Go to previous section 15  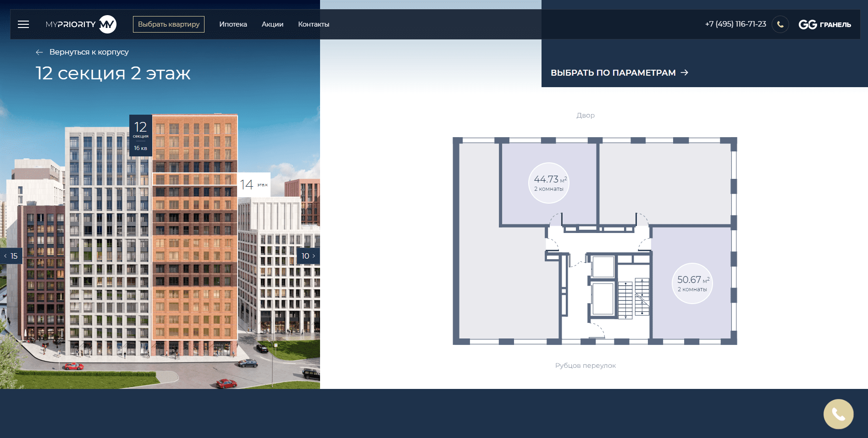[11, 256]
